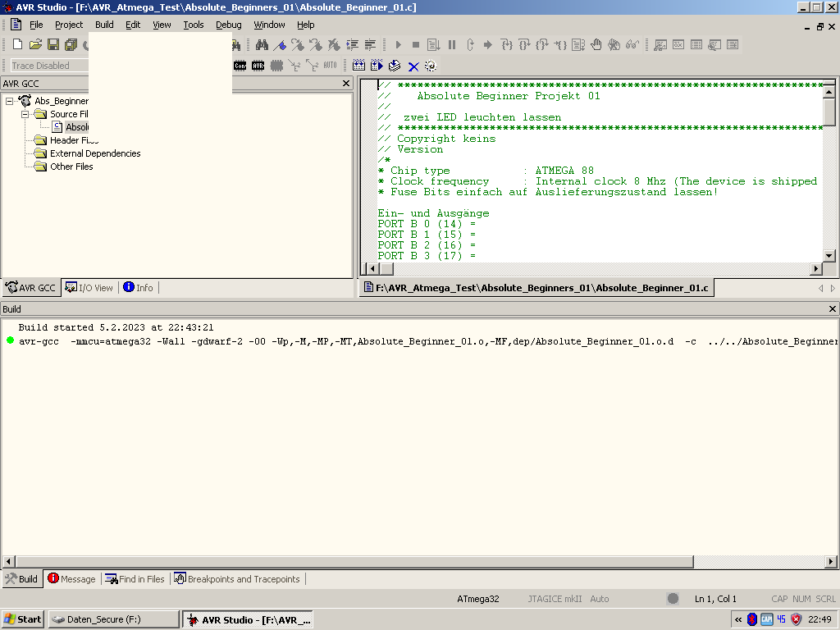This screenshot has width=840, height=630.
Task: Click the Build Active Configuration icon
Action: (x=359, y=66)
